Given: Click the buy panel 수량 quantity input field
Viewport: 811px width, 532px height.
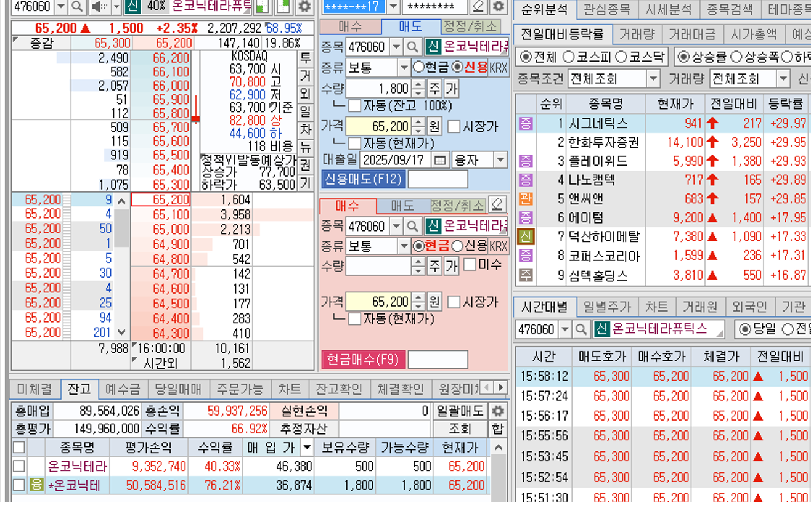Looking at the screenshot, I should point(378,266).
